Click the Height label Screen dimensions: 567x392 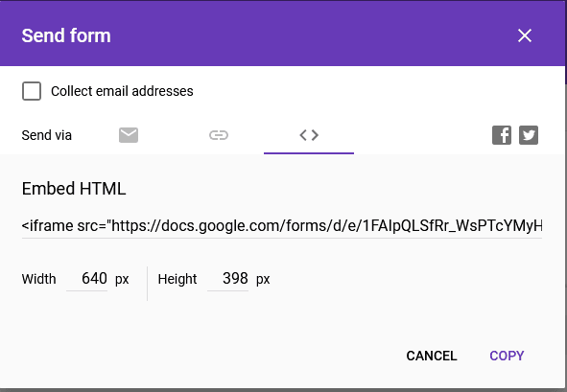[177, 279]
